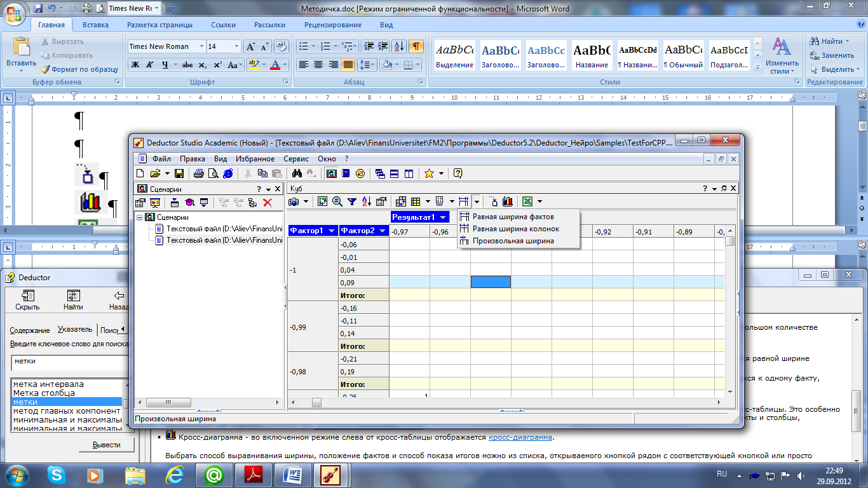This screenshot has width=868, height=488.
Task: Toggle the Scenarios panel icon in Deductor toolbar
Action: point(332,173)
